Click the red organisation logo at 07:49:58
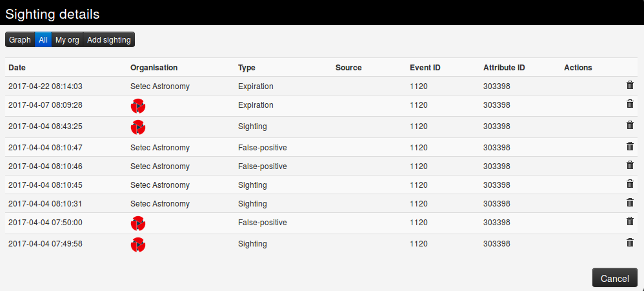Image resolution: width=644 pixels, height=291 pixels. pos(138,245)
